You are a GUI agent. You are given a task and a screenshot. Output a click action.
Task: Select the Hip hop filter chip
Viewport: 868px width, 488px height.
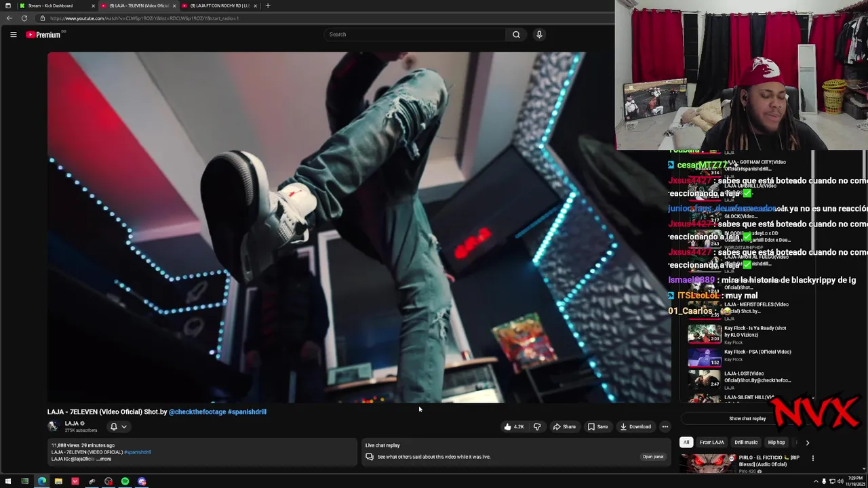[776, 443]
